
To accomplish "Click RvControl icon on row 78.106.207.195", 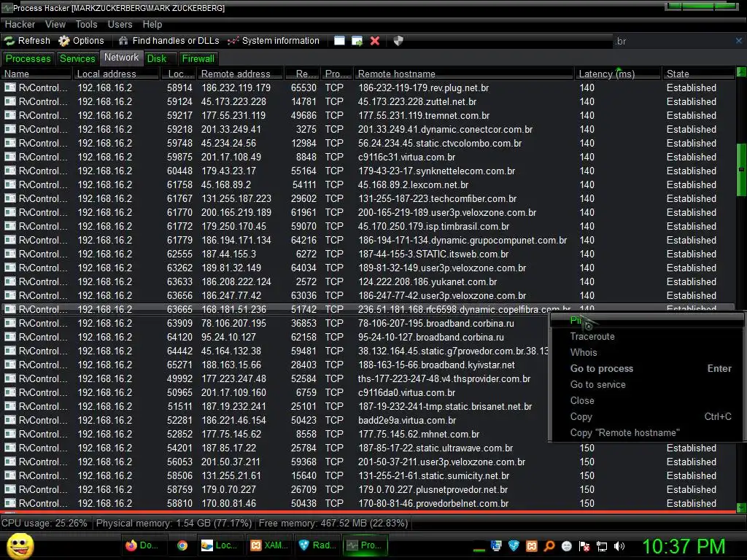I will (10, 323).
